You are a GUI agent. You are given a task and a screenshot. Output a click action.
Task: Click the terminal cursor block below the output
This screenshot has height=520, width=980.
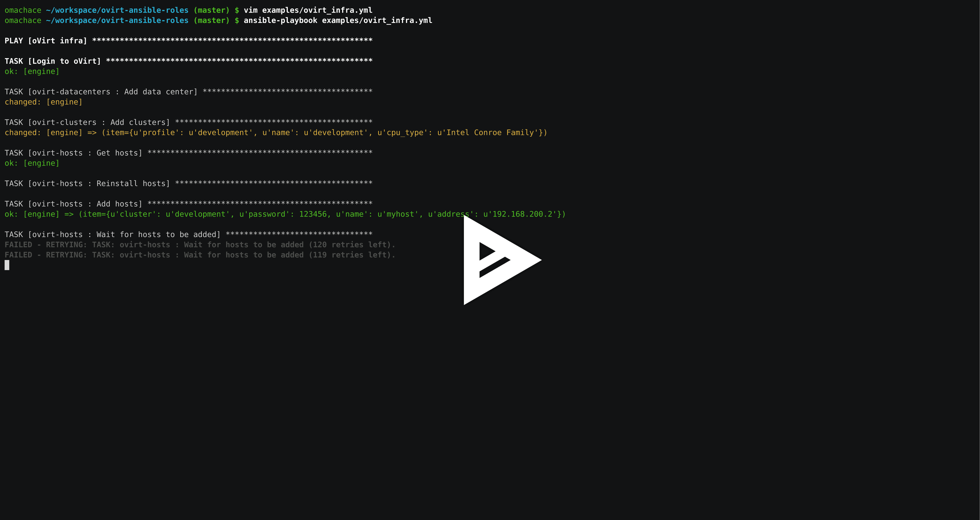click(7, 265)
